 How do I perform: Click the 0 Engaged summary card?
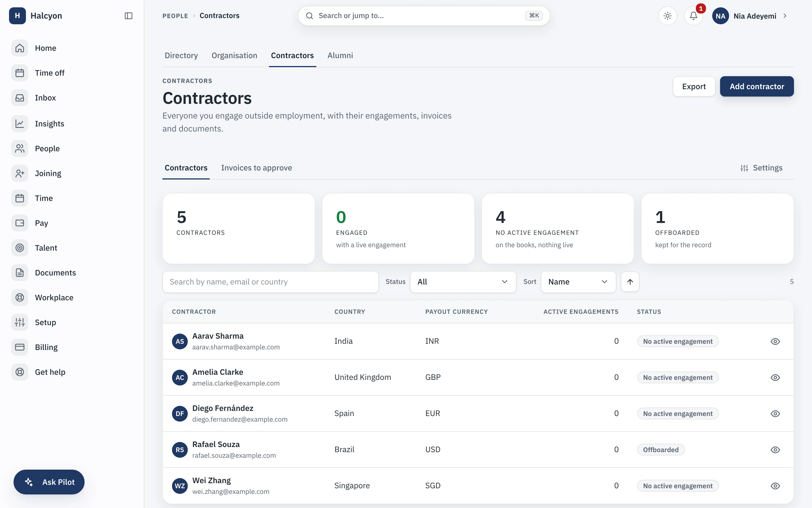tap(398, 229)
